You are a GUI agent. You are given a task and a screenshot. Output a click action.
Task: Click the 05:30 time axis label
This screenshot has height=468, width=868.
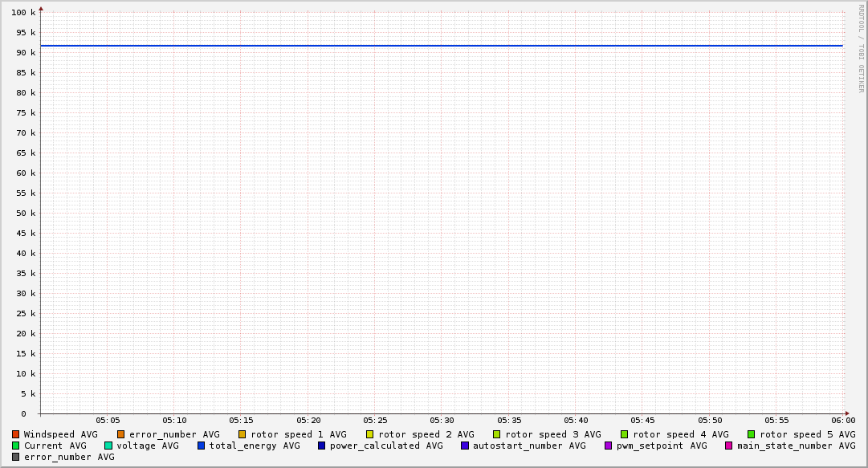click(442, 421)
